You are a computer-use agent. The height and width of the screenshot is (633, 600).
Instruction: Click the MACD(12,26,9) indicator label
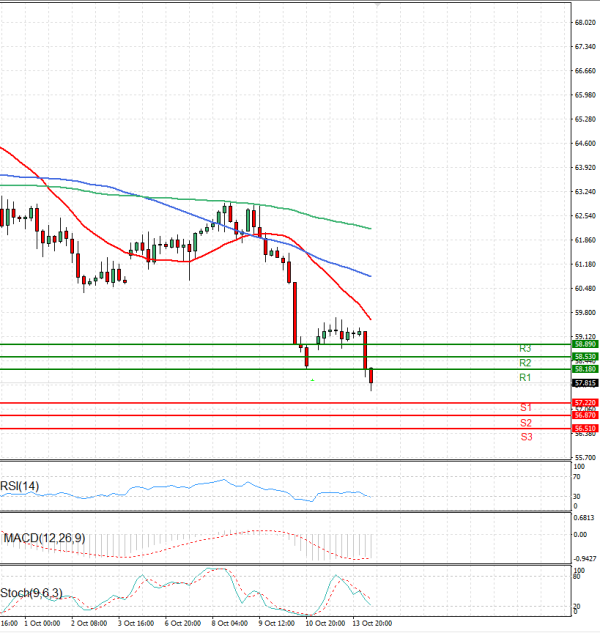click(x=44, y=538)
